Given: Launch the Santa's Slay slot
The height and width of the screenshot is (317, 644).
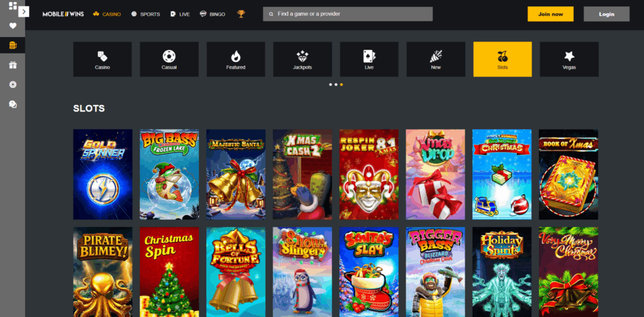Looking at the screenshot, I should (369, 272).
